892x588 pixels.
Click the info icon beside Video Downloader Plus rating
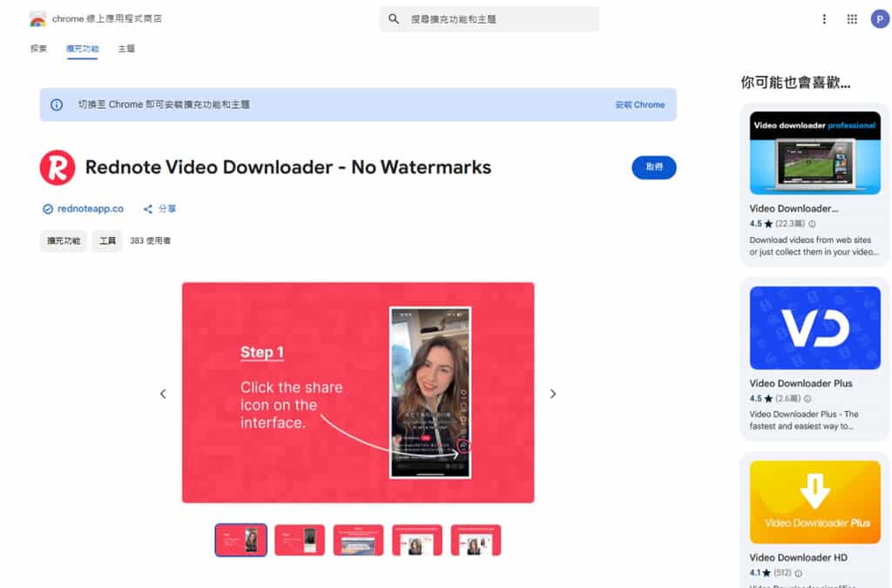[808, 399]
